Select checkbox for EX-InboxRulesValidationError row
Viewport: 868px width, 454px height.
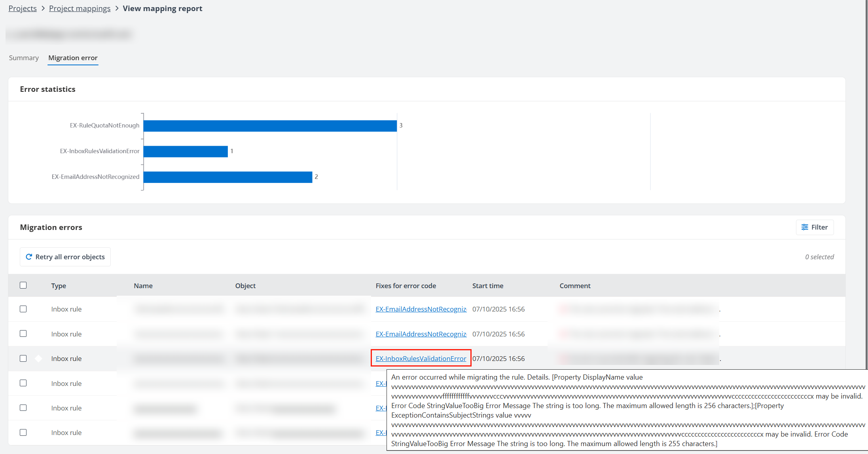click(23, 359)
